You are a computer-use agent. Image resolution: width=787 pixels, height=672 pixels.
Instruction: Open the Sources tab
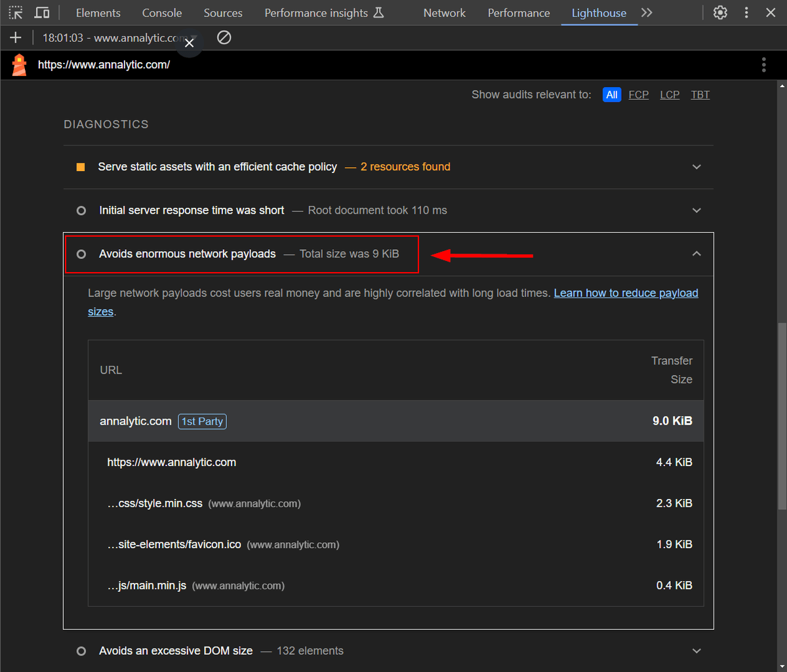pyautogui.click(x=223, y=12)
